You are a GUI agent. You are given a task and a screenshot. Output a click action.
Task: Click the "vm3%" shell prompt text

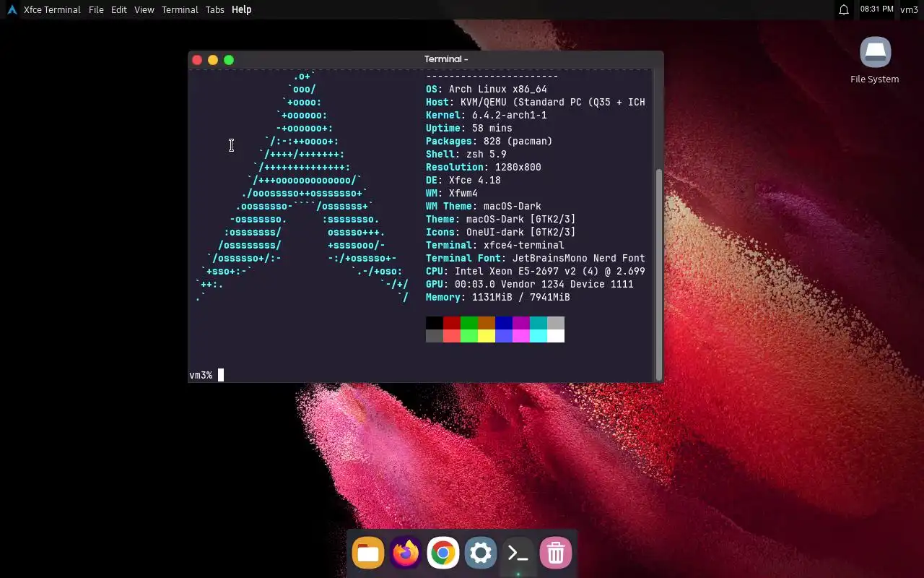tap(201, 376)
